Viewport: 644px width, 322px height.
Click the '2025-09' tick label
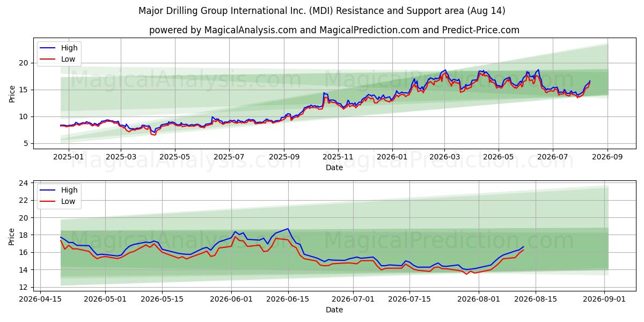tap(284, 157)
